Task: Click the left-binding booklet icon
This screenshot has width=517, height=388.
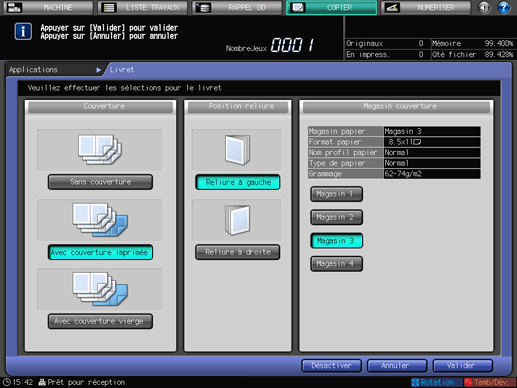Action: pos(237,150)
